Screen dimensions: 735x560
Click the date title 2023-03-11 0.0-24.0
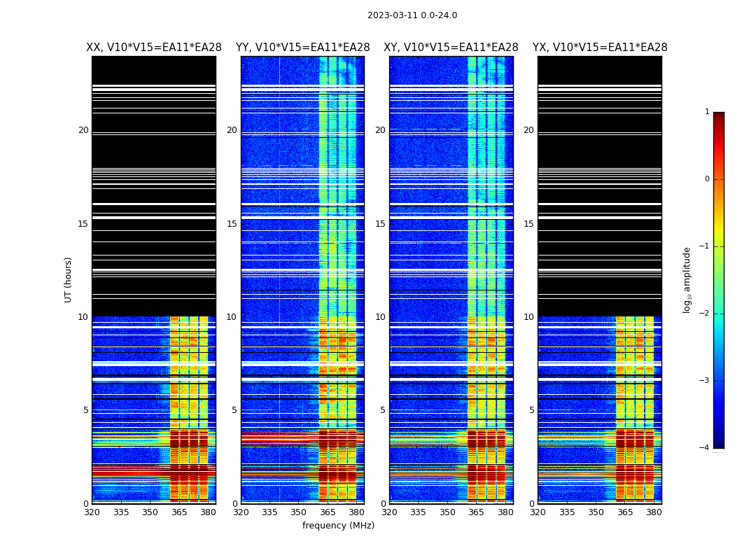412,15
